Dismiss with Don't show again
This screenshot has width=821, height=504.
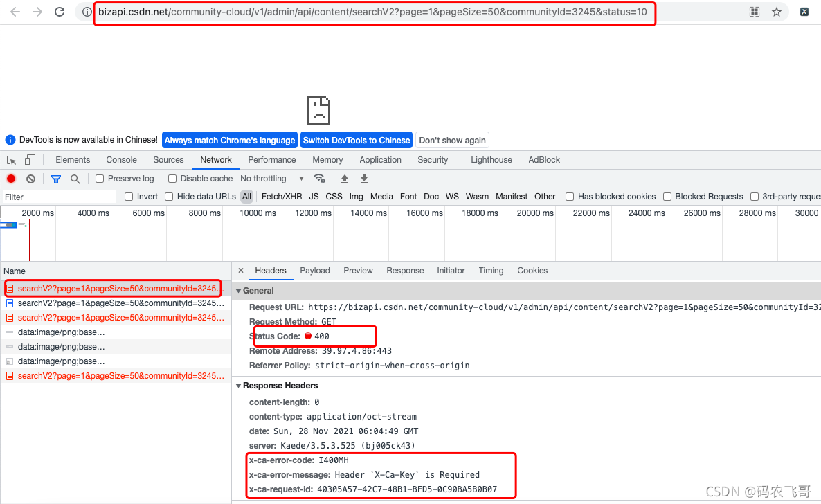[453, 141]
